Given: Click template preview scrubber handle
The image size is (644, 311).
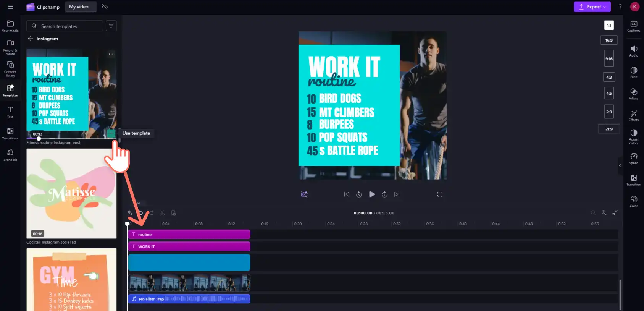Looking at the screenshot, I should pos(39,138).
